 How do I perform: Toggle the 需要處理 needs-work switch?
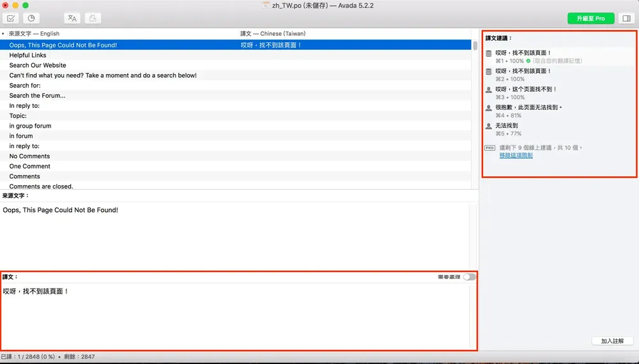[x=470, y=277]
